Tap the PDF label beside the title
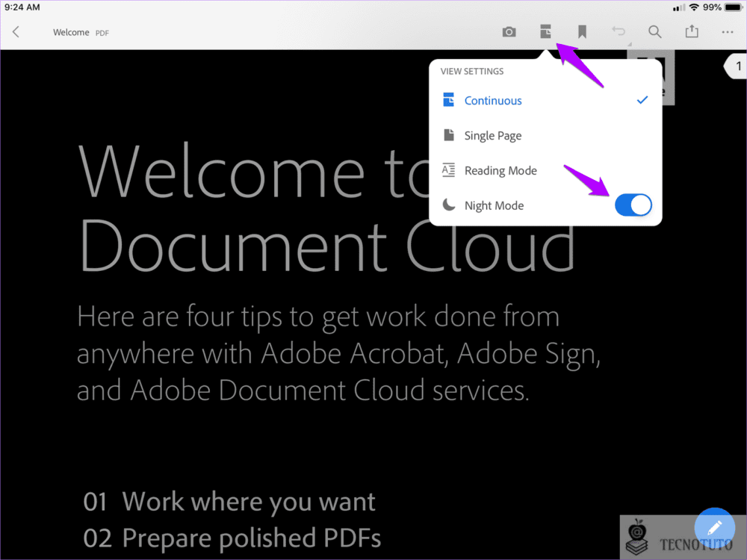 coord(102,33)
